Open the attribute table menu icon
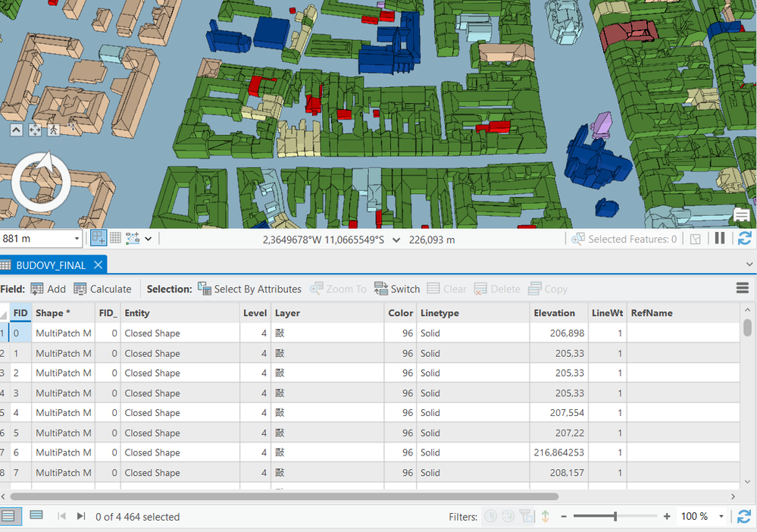757x532 pixels. point(742,288)
